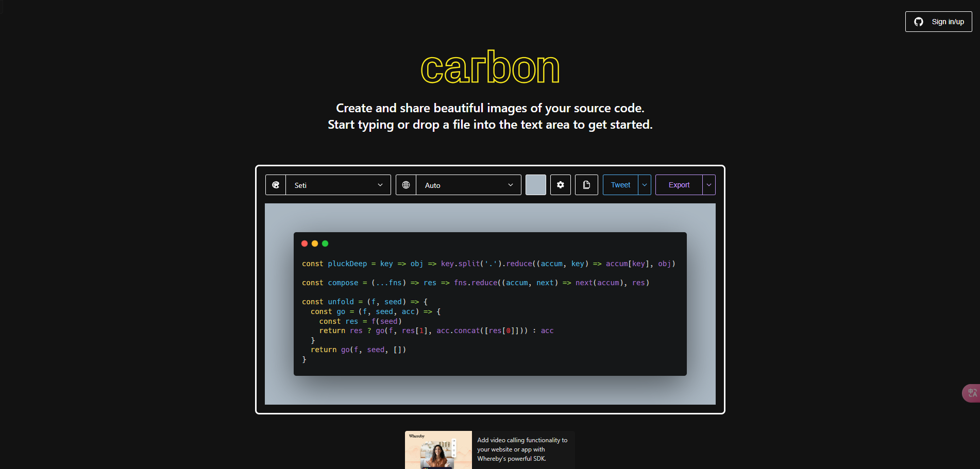The width and height of the screenshot is (980, 469).
Task: Click the 'const compose' code line
Action: pyautogui.click(x=476, y=283)
